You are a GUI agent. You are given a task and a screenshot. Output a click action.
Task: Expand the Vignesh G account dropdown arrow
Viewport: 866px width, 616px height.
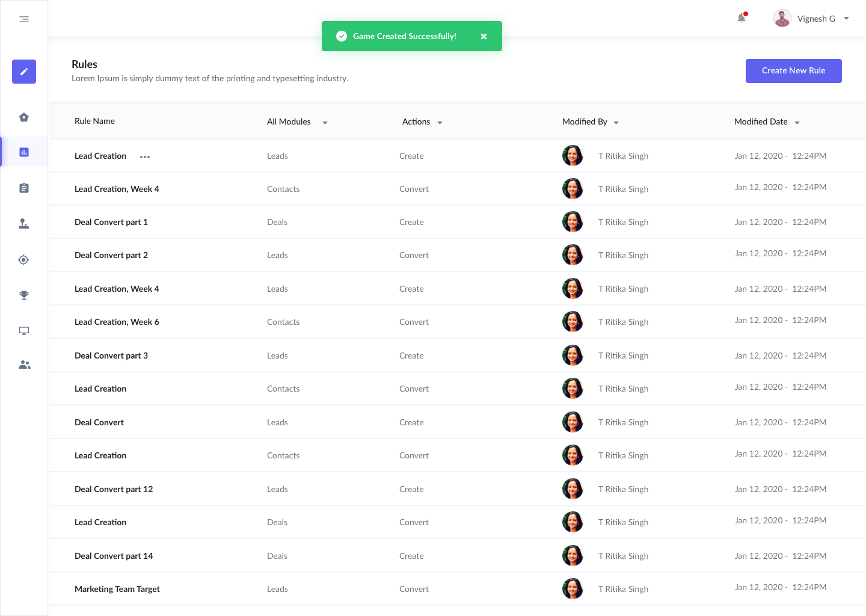(x=846, y=19)
